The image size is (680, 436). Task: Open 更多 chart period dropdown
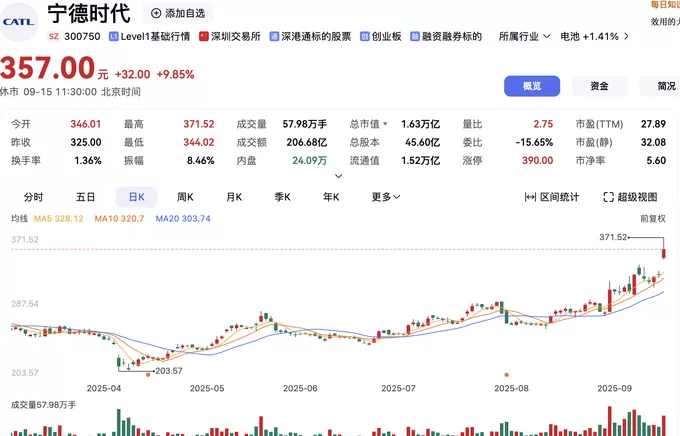pos(386,197)
